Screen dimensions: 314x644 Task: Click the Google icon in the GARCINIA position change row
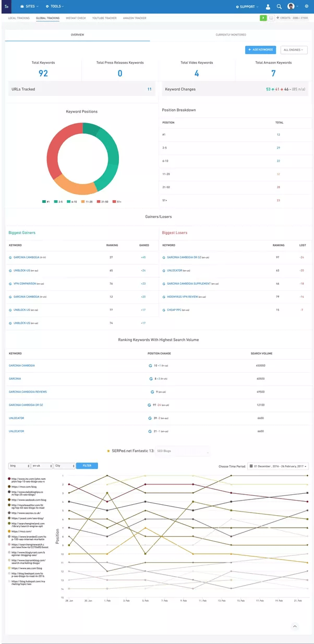pos(150,379)
